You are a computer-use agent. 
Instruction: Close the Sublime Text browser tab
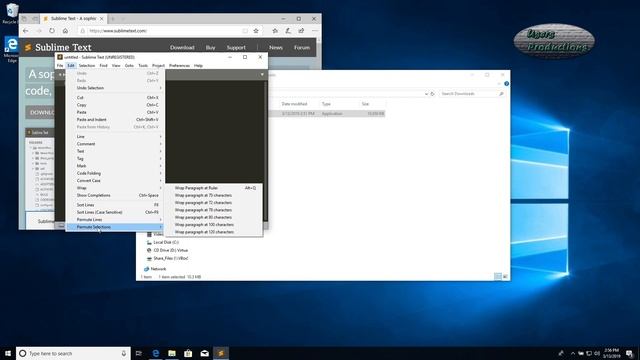tap(102, 19)
